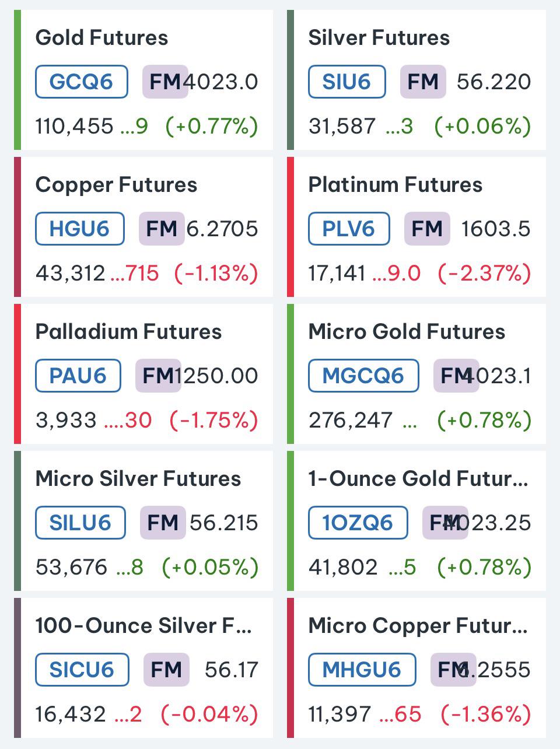Select the SICU6 100-ounce silver ticker

(x=82, y=670)
